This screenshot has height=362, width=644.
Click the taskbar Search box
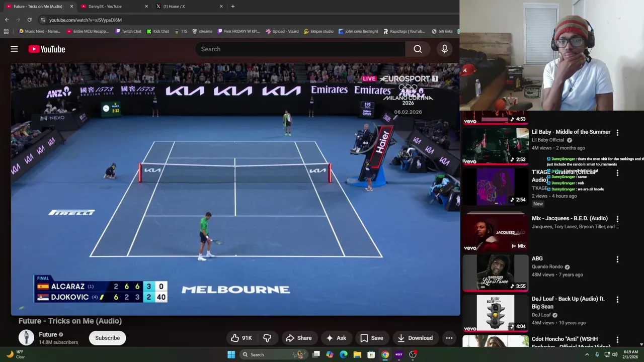click(x=273, y=354)
